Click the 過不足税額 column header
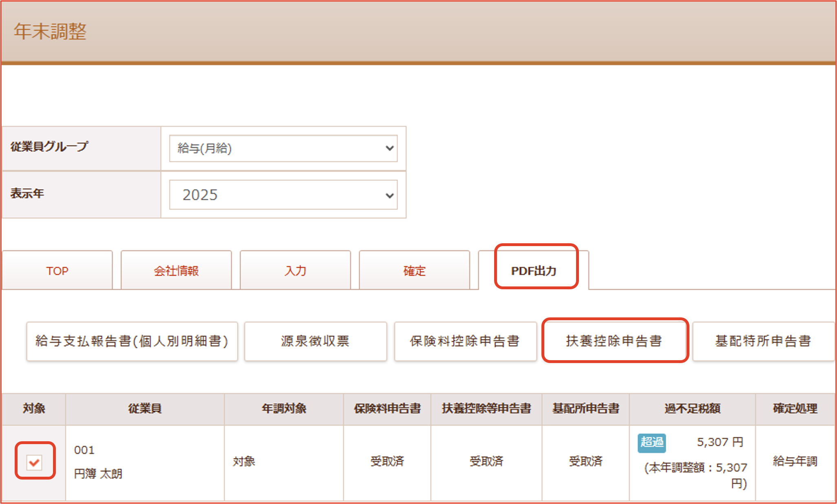Viewport: 837px width, 504px height. 692,408
